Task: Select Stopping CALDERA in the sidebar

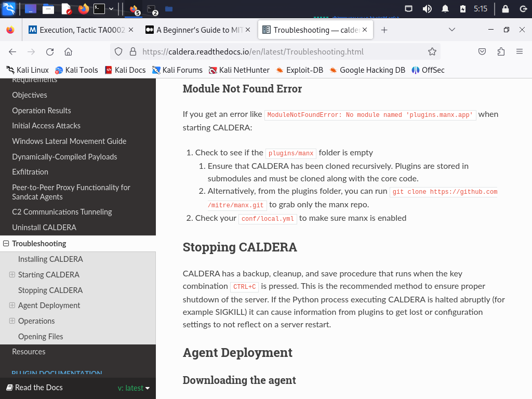Action: 50,290
